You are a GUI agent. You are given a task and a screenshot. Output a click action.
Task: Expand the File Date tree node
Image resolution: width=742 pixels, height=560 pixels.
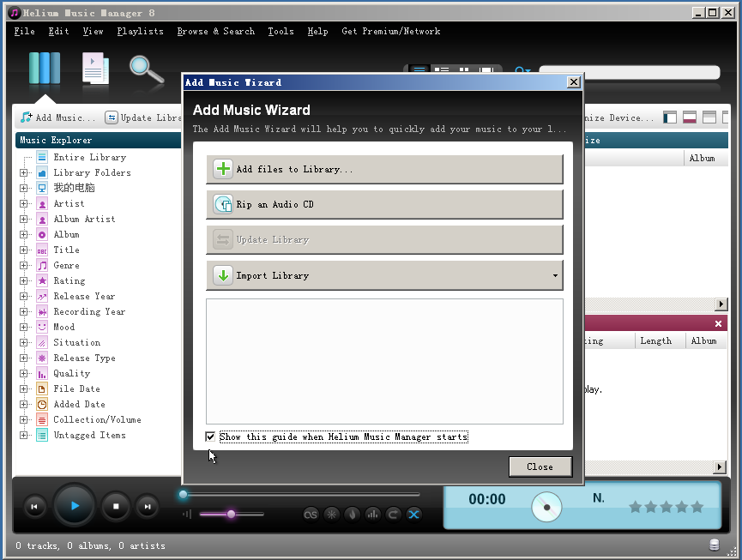(x=23, y=388)
